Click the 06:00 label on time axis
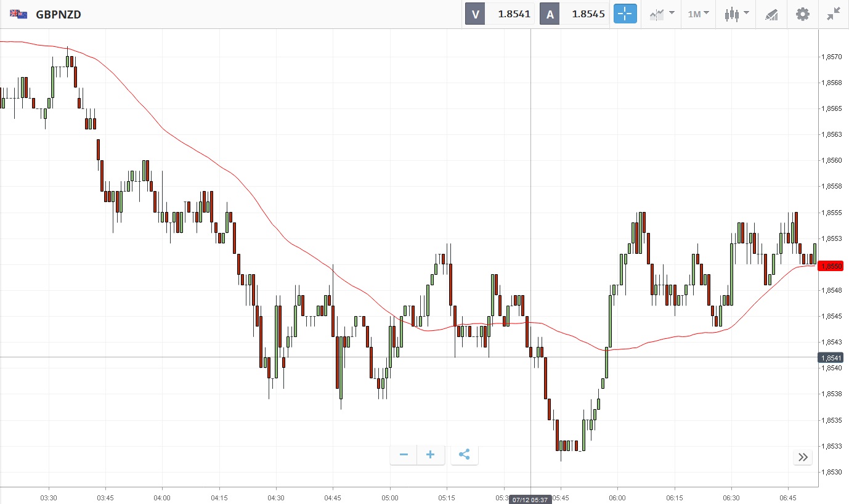Screen dimensions: 849x504 pos(617,497)
